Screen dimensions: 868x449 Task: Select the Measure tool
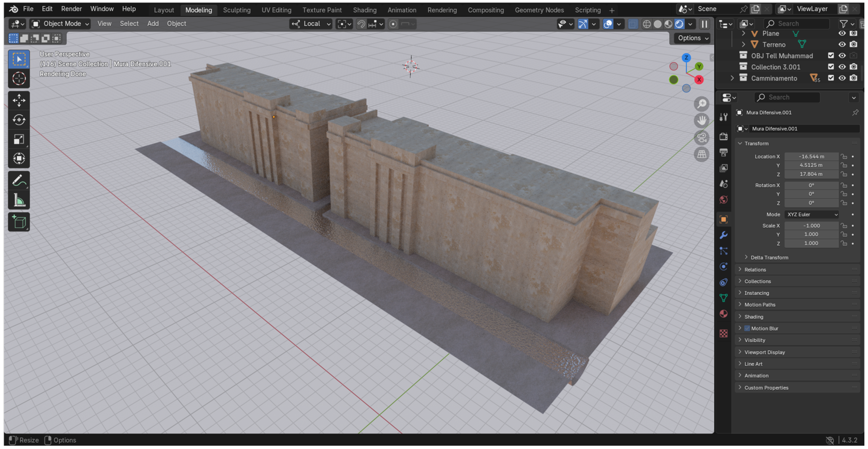(x=19, y=200)
